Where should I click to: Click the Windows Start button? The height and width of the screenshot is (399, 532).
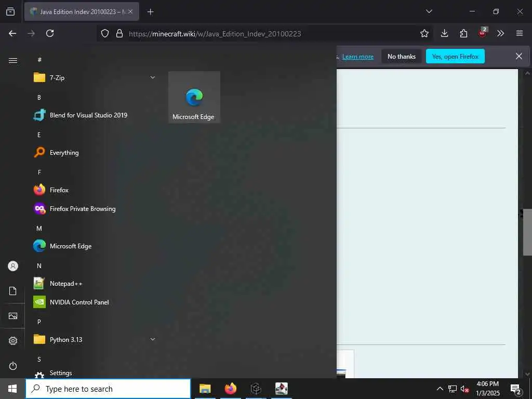tap(12, 389)
